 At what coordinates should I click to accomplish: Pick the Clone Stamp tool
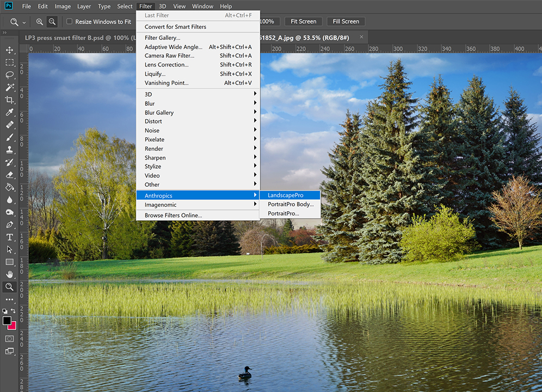click(9, 149)
